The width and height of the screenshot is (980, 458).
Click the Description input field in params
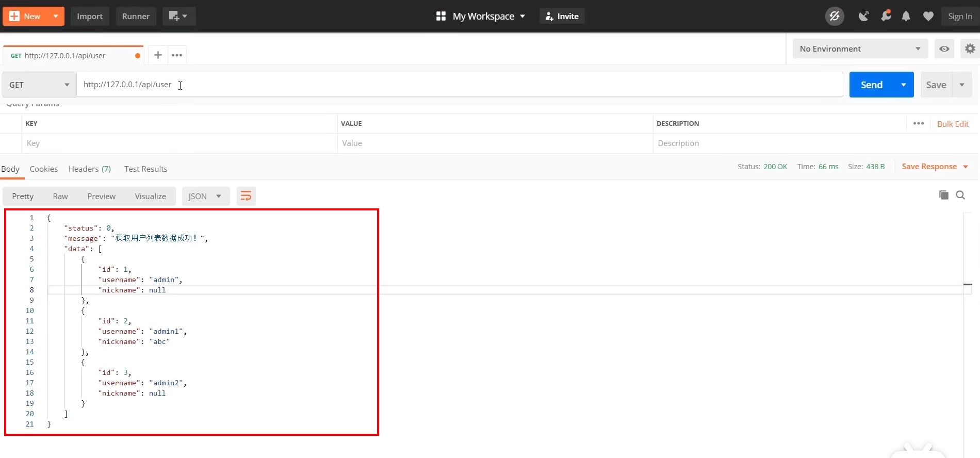pyautogui.click(x=815, y=143)
